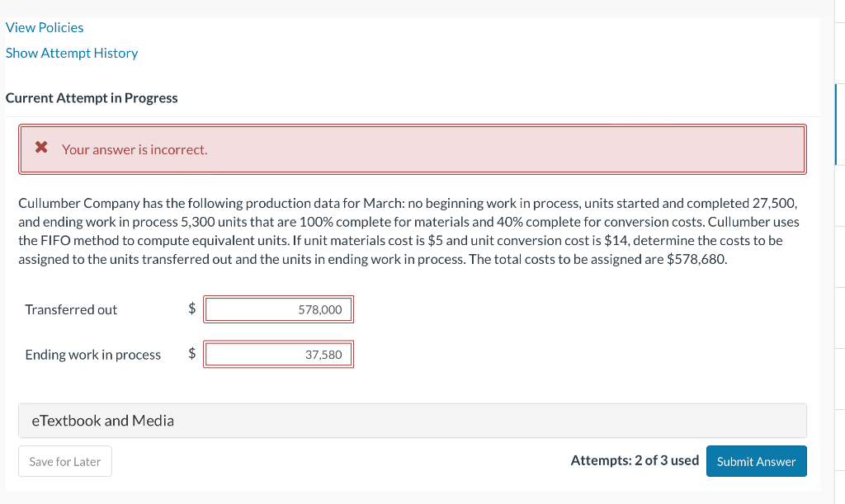This screenshot has height=504, width=845.
Task: Click the dollar sign beside Transferred out
Action: [191, 309]
